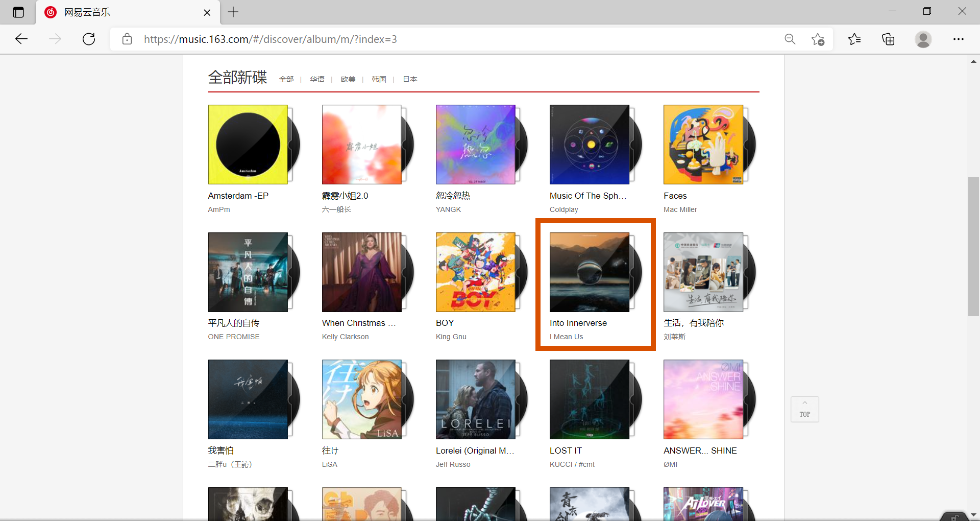The image size is (980, 521).
Task: Open the Collections icon in toolbar
Action: point(888,39)
